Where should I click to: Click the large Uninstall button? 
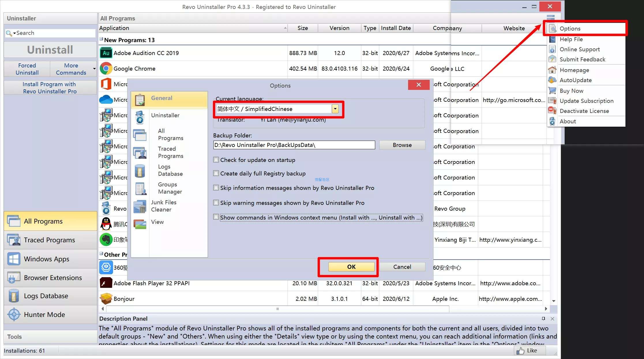pyautogui.click(x=50, y=50)
